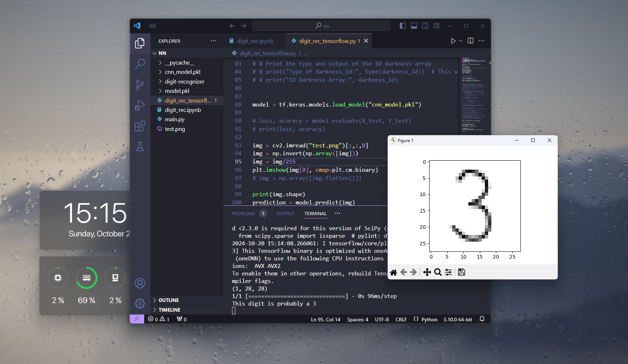Select the Pan axes tool in Figure 1
628x364 pixels.
427,272
